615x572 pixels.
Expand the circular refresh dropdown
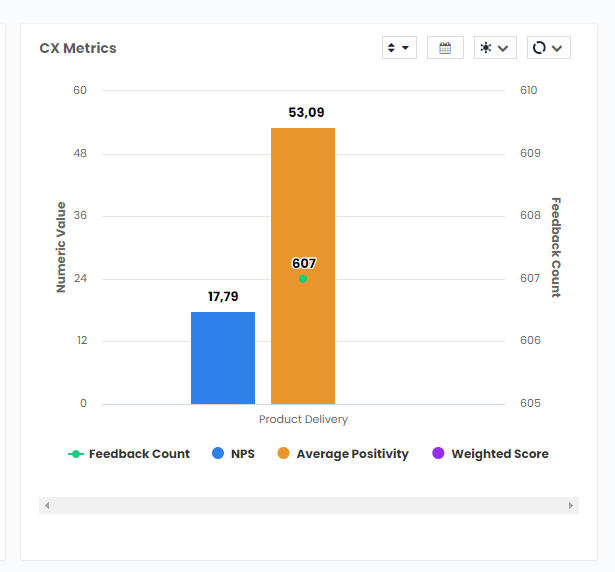click(x=548, y=48)
